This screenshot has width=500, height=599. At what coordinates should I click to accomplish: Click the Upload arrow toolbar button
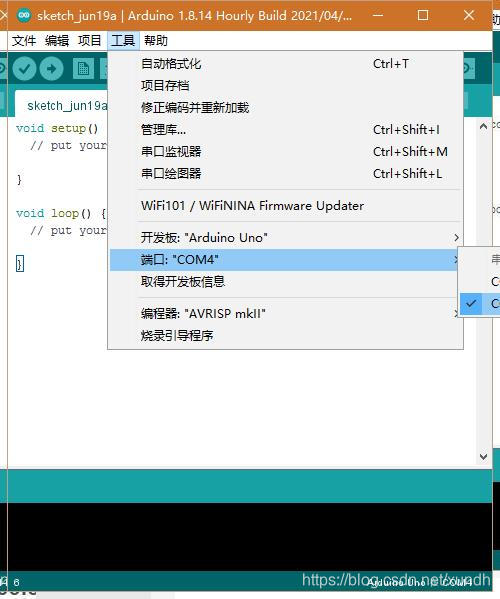click(52, 69)
